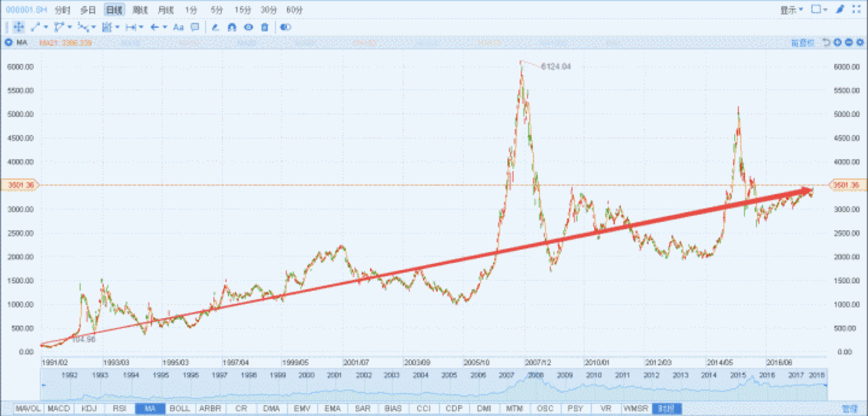This screenshot has width=868, height=416.
Task: Select the comment bubble note tool
Action: 195,27
